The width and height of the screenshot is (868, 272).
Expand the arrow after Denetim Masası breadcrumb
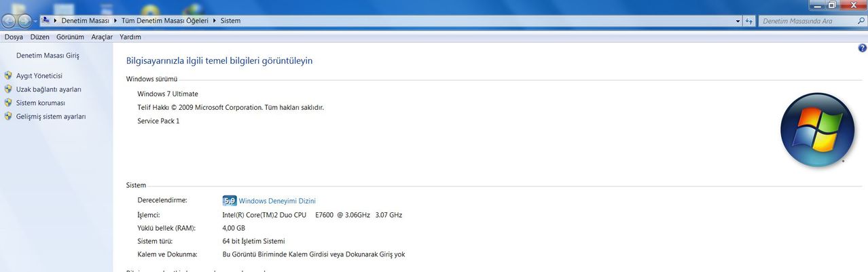click(115, 21)
